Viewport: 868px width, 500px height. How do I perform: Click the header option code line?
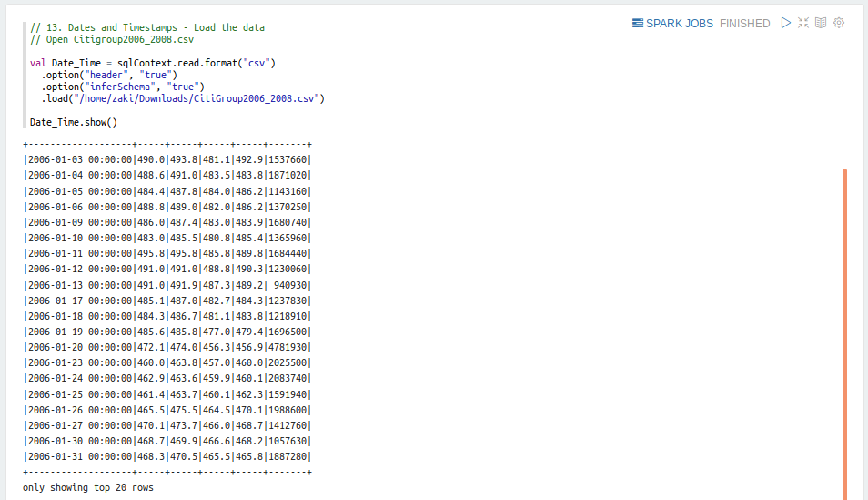pyautogui.click(x=109, y=76)
